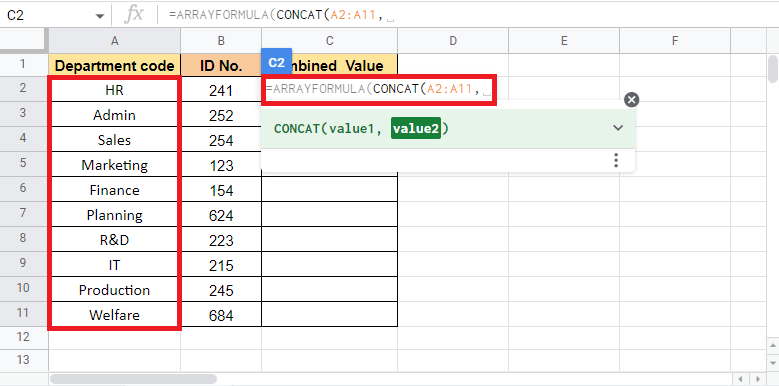Select the cell with ID 245

point(221,290)
